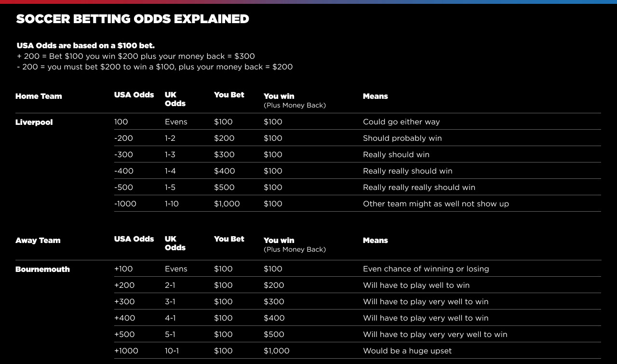Image resolution: width=617 pixels, height=364 pixels.
Task: Click the -500 USA odds cell
Action: pos(123,188)
